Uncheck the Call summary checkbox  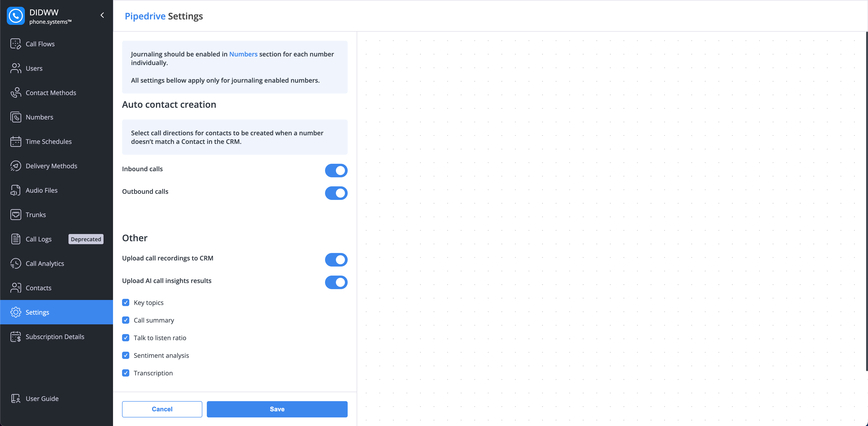pyautogui.click(x=126, y=320)
